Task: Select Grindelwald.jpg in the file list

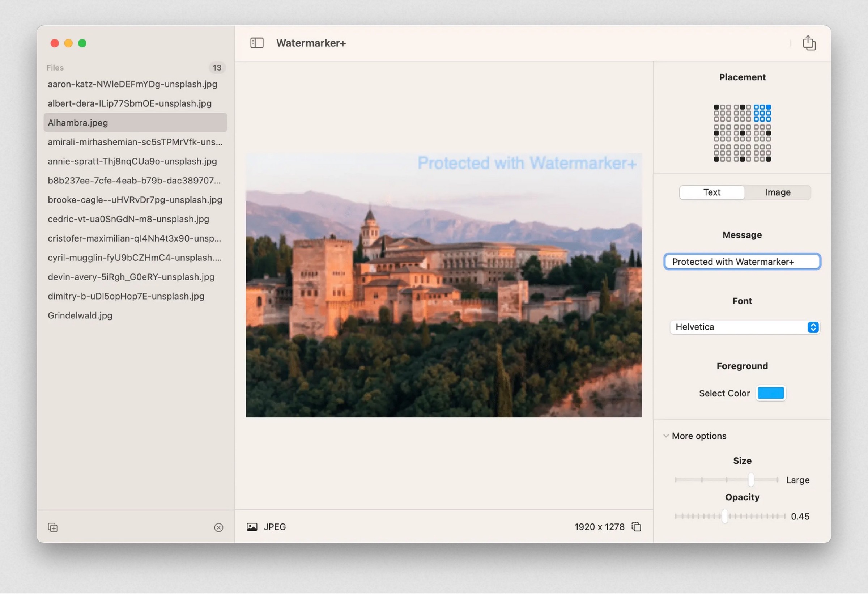Action: coord(80,315)
